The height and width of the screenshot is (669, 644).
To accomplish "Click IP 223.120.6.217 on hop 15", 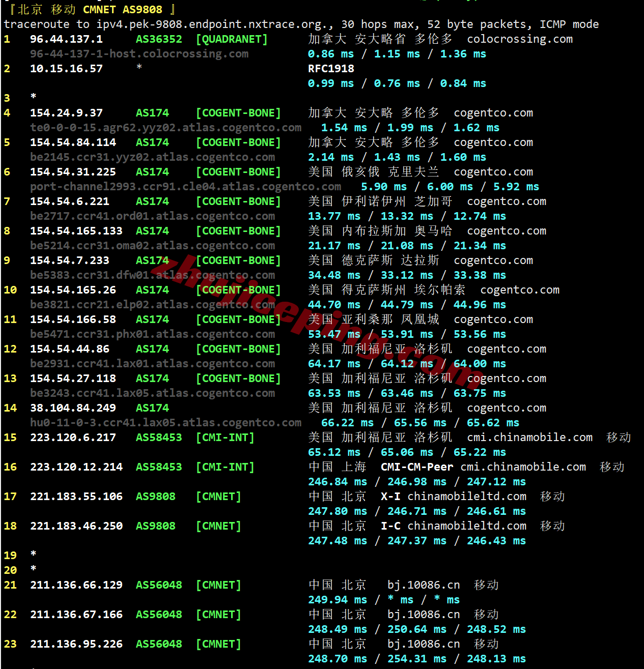I will tap(73, 438).
